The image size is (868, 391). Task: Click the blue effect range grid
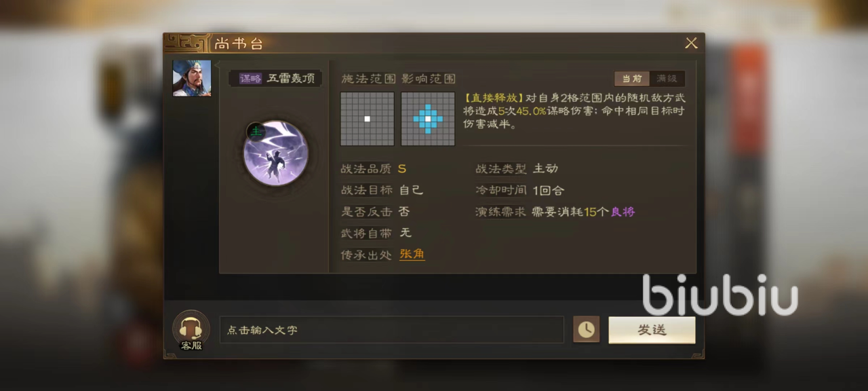[x=428, y=119]
